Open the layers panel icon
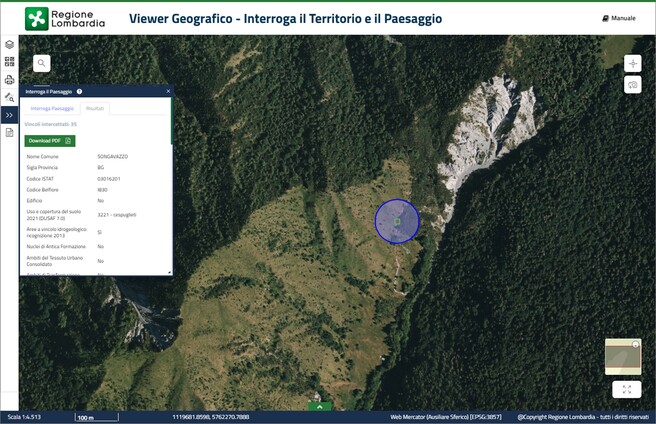Screen dimensions: 656x424 9,44
